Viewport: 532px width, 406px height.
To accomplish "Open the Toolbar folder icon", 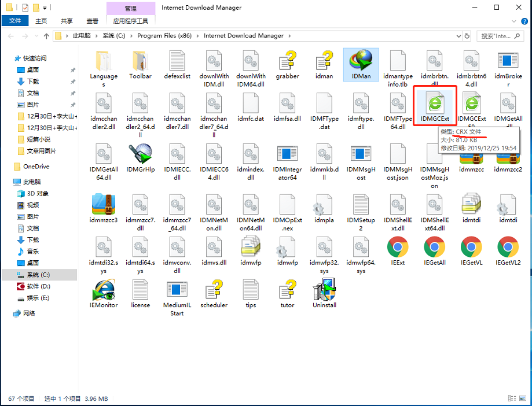I will [140, 61].
